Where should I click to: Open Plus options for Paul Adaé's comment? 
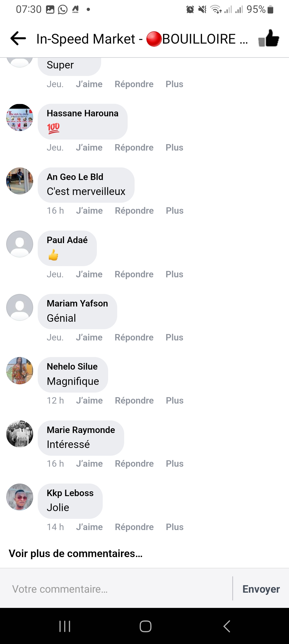(174, 274)
